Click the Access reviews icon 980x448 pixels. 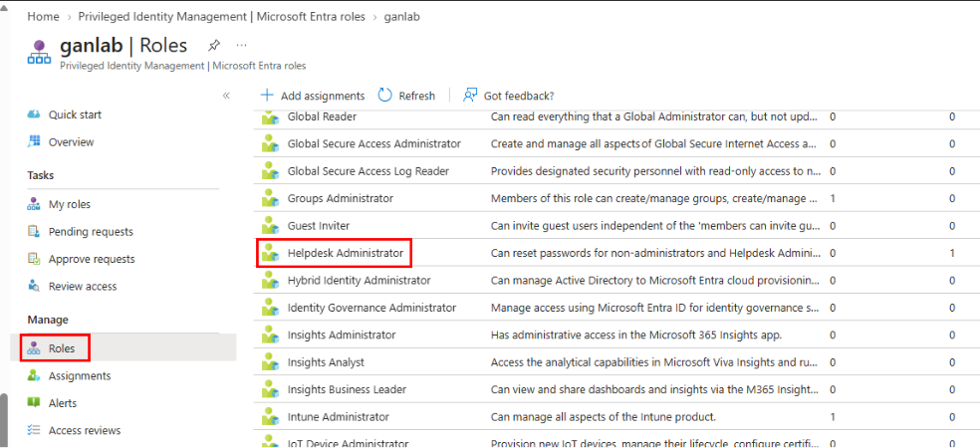coord(35,430)
